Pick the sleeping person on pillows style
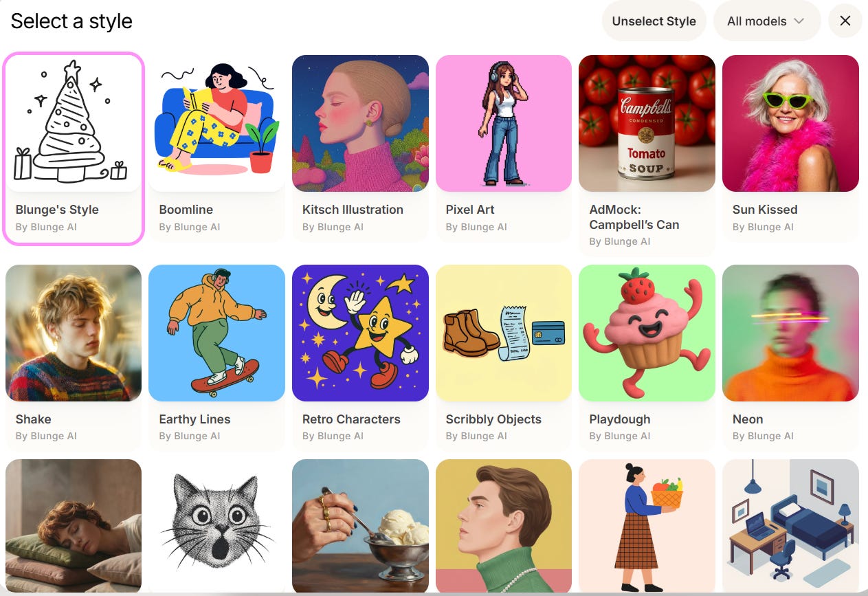Image resolution: width=868 pixels, height=596 pixels. pyautogui.click(x=74, y=526)
